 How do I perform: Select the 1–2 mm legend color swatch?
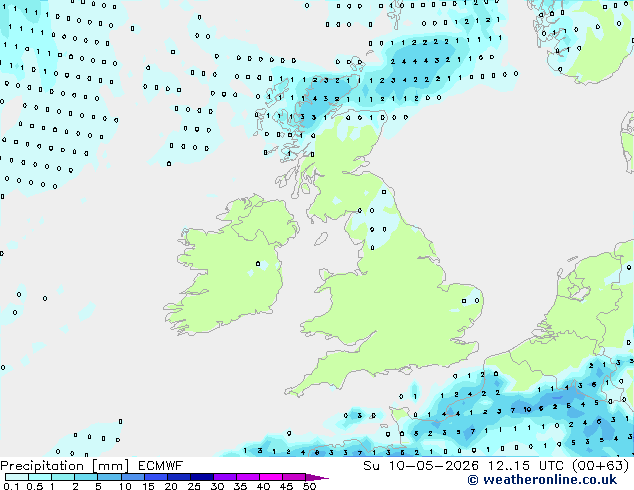coord(63,477)
